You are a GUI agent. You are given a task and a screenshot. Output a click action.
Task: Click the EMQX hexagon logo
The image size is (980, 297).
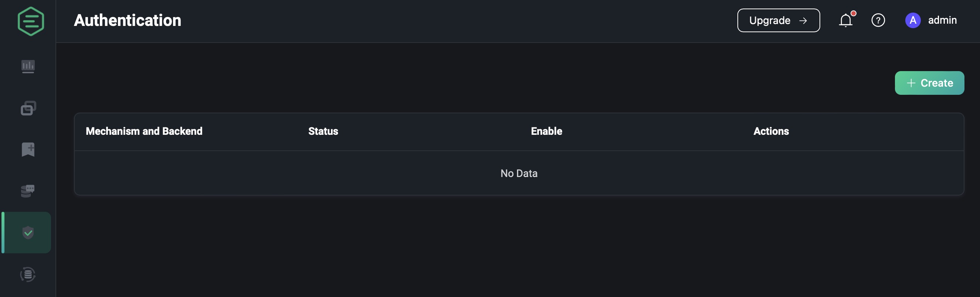click(30, 21)
